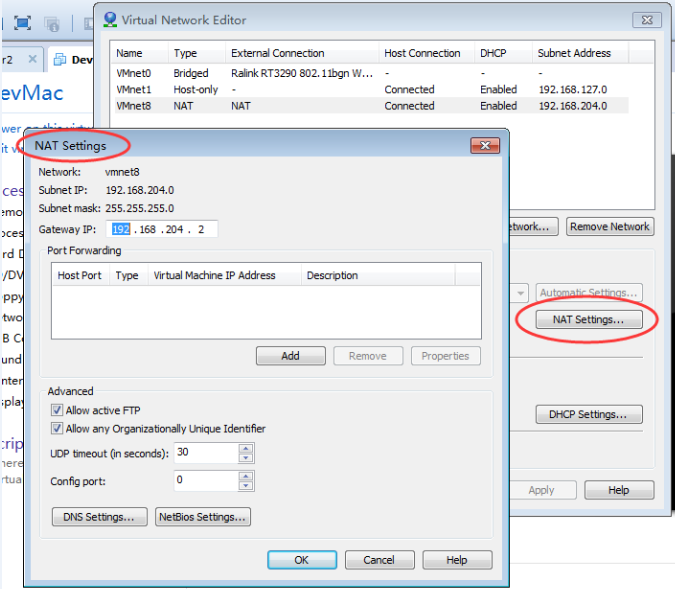
Task: Open the dropdown beside Automatic Settings
Action: [520, 293]
